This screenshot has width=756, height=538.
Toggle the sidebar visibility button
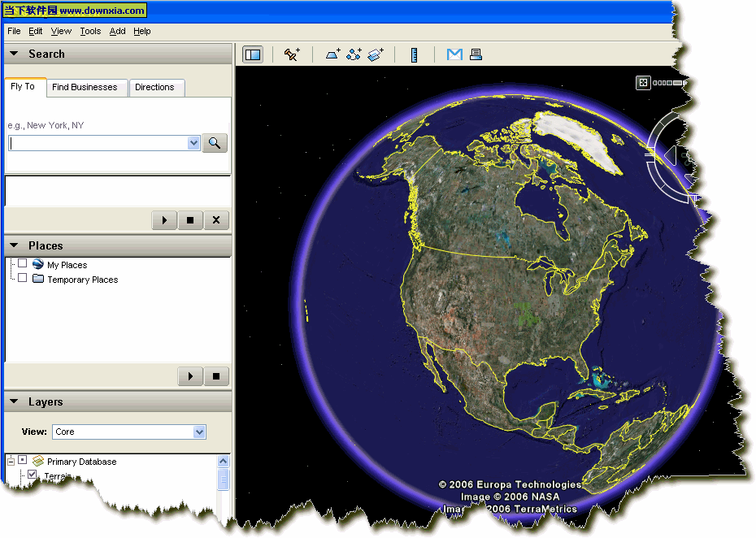[253, 54]
